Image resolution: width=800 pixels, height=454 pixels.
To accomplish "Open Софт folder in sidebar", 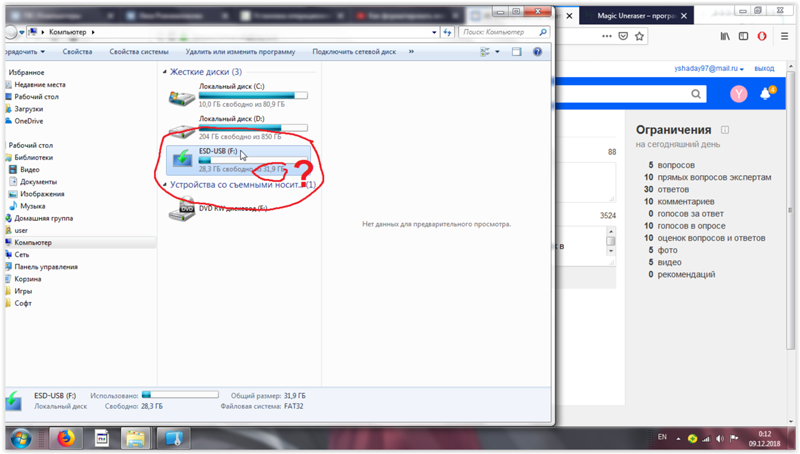I will tap(23, 304).
